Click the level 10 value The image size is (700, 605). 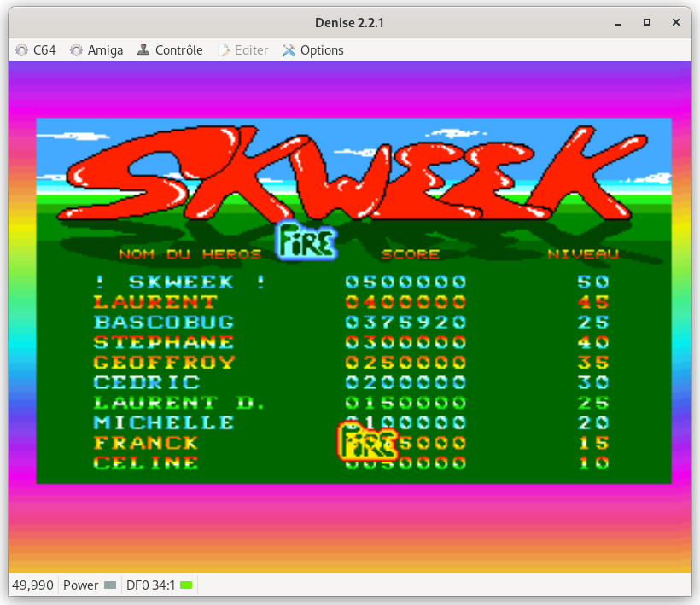click(x=593, y=462)
